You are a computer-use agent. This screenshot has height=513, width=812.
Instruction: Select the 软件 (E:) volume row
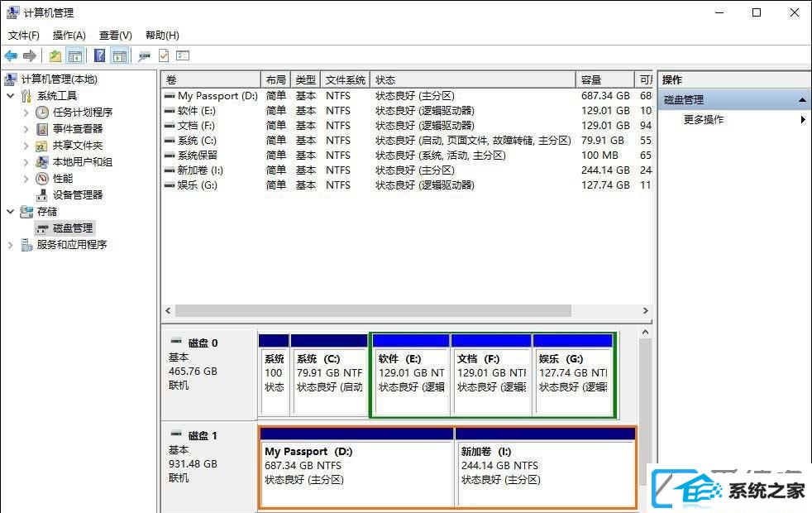pos(407,111)
